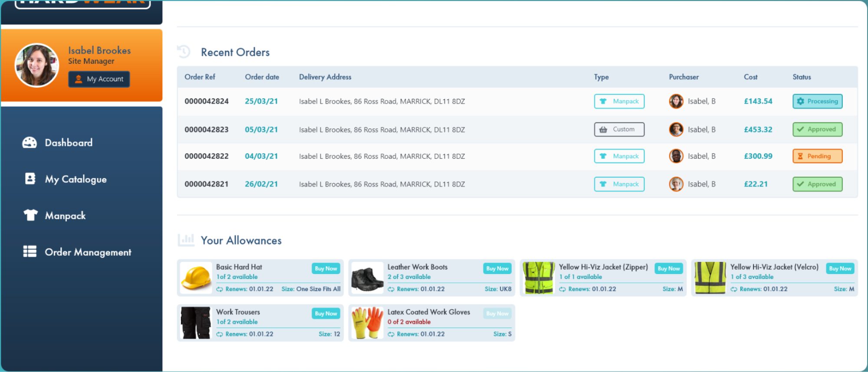Click the Your Allowances bar chart icon
The height and width of the screenshot is (372, 868).
[186, 240]
